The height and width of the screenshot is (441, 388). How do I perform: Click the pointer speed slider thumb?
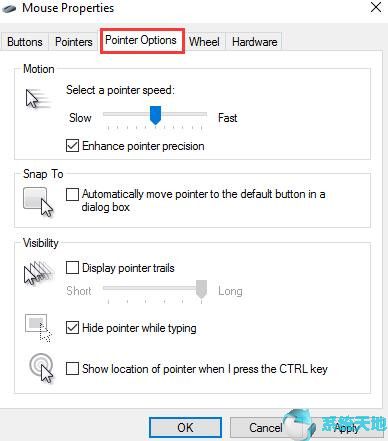tap(155, 115)
